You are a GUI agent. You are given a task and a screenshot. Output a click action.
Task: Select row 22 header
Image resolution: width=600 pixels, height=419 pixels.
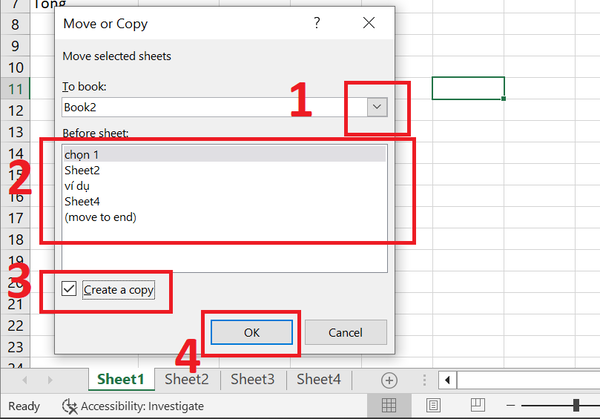[15, 326]
